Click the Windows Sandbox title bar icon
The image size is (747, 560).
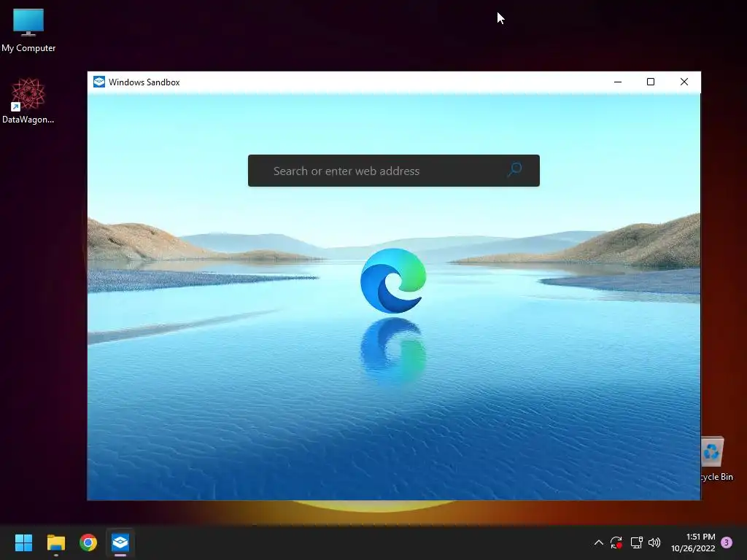coord(99,82)
